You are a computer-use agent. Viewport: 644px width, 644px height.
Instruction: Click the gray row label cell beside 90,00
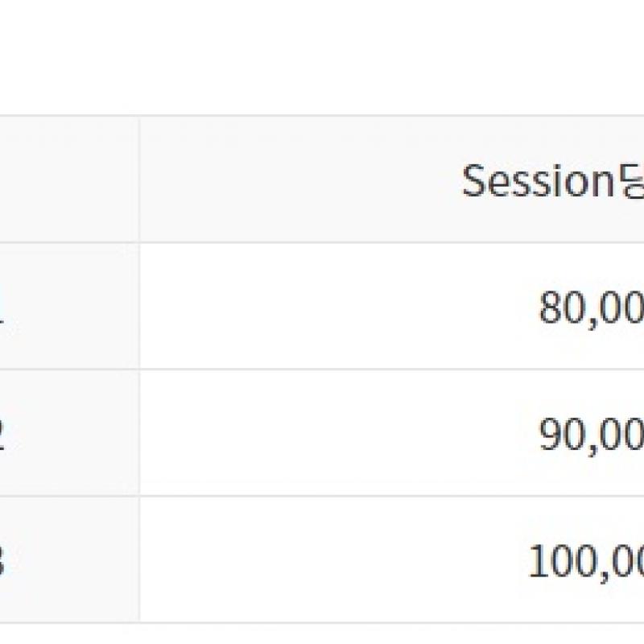click(x=69, y=432)
